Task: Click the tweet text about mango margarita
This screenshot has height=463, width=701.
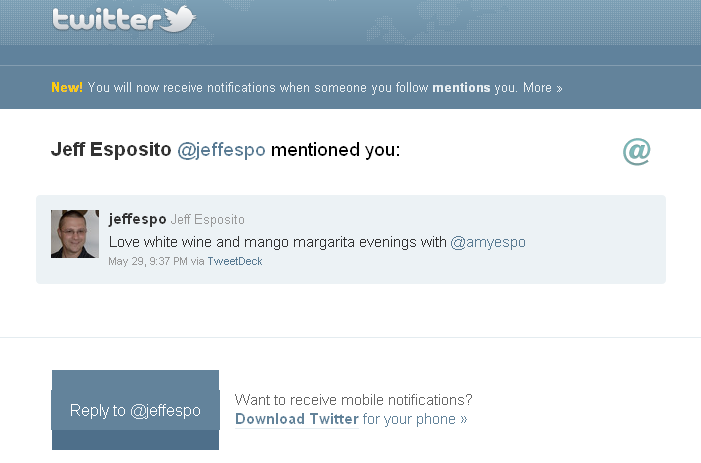Action: coord(278,242)
